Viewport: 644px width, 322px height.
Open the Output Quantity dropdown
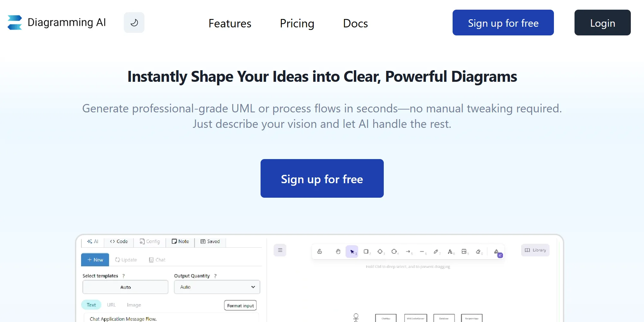pos(217,287)
